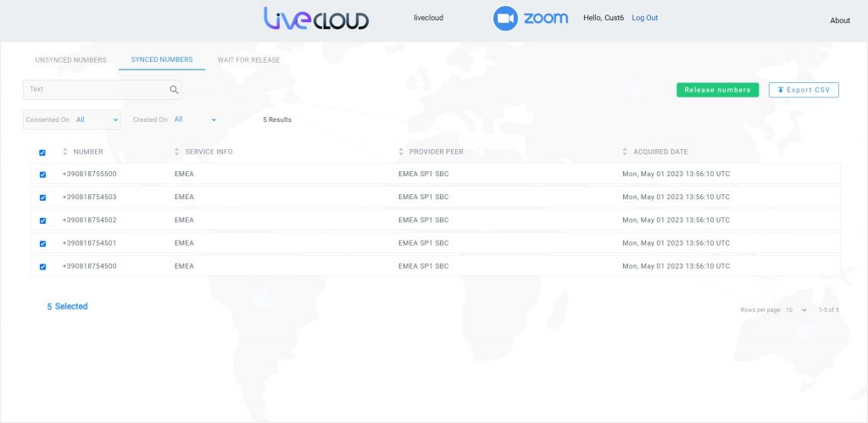Sort by Service Info column arrows
Image resolution: width=868 pixels, height=423 pixels.
[177, 153]
